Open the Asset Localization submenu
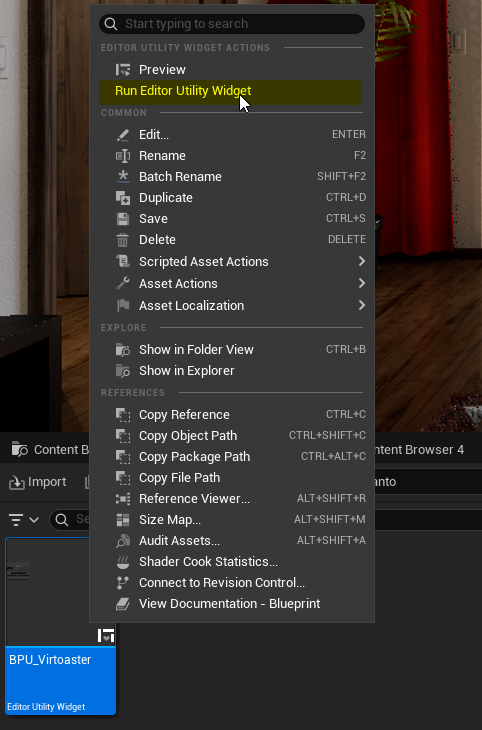This screenshot has width=482, height=730. click(232, 305)
